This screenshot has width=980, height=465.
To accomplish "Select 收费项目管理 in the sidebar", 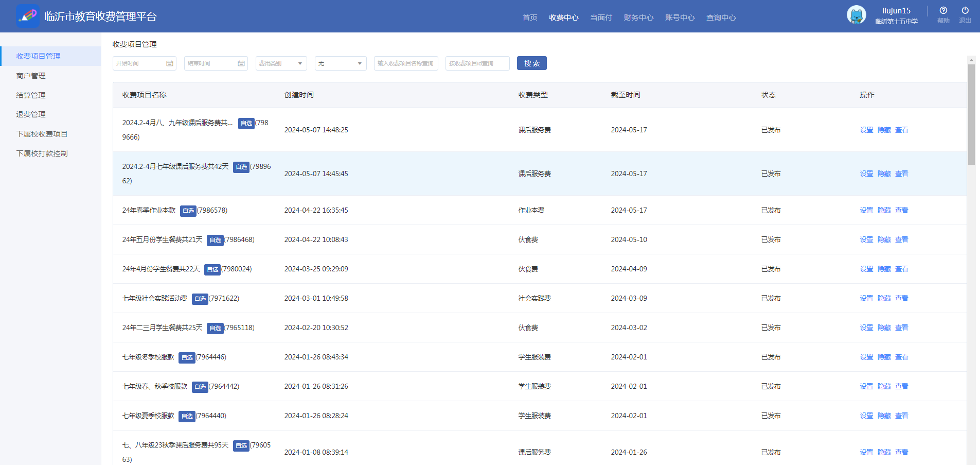I will click(50, 56).
